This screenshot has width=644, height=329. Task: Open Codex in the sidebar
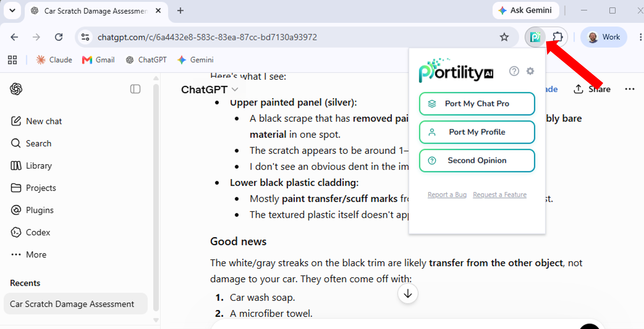30,232
